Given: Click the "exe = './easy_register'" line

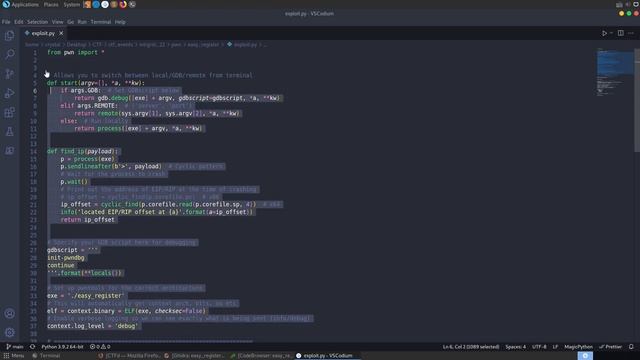Looking at the screenshot, I should coord(86,296).
